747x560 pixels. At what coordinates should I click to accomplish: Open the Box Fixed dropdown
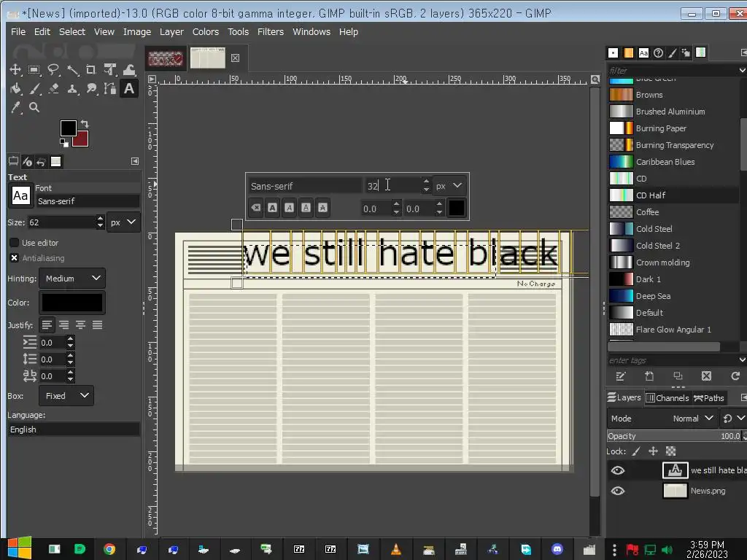tap(66, 396)
